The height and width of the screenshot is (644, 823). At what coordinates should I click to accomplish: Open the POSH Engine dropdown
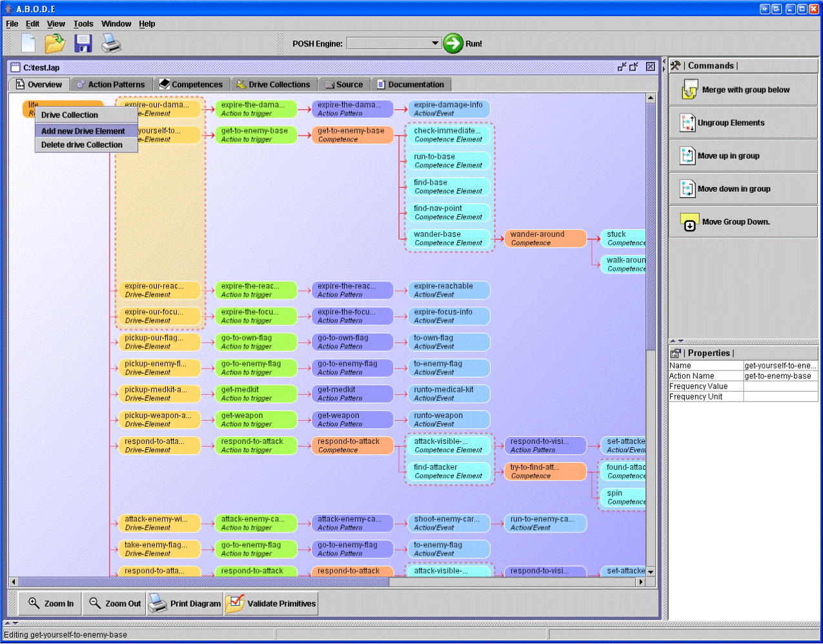click(x=435, y=43)
